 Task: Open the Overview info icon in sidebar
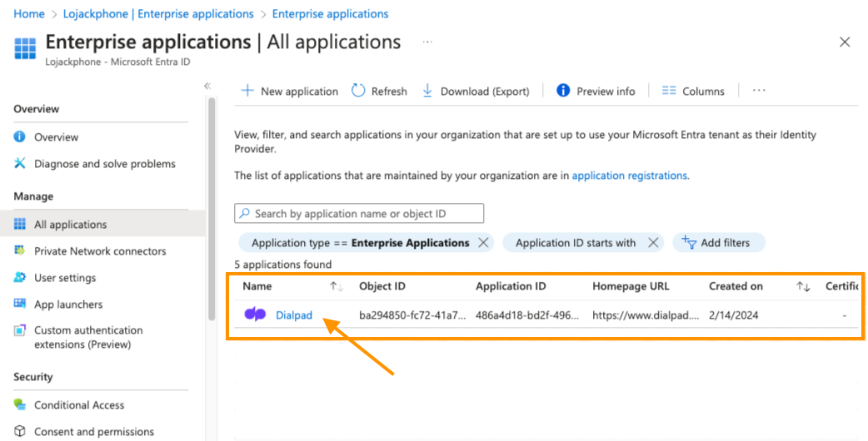[x=19, y=136]
